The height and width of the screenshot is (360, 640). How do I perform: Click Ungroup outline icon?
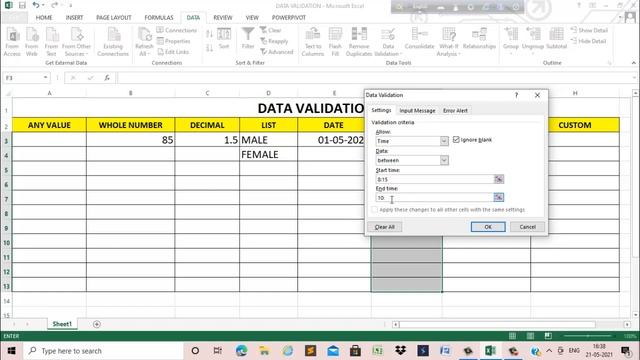[533, 41]
